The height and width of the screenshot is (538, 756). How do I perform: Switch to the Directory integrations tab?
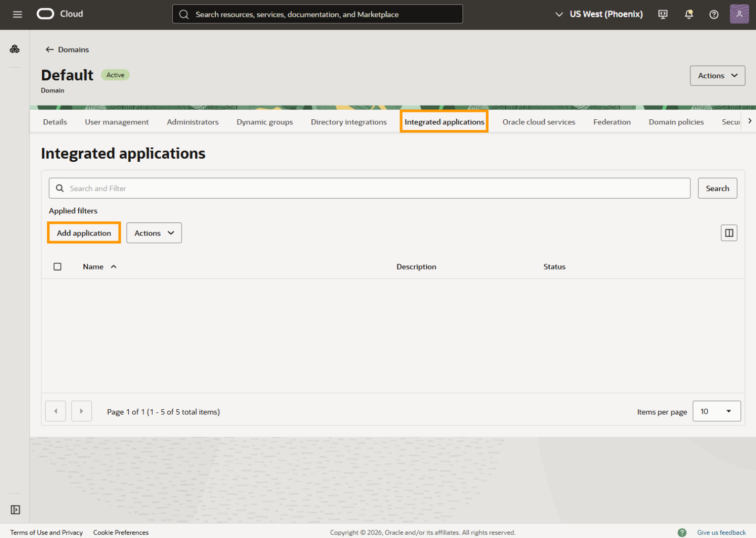[349, 122]
